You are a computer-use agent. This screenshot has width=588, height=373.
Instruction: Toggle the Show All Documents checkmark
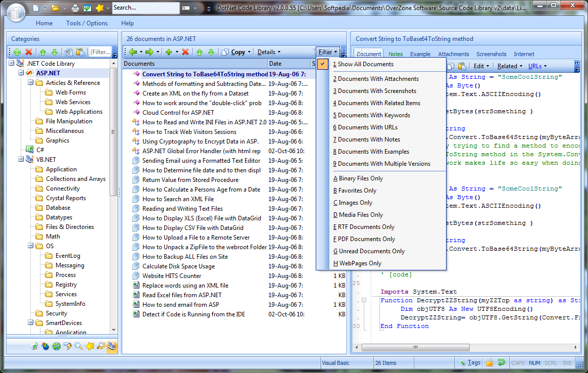click(x=322, y=64)
